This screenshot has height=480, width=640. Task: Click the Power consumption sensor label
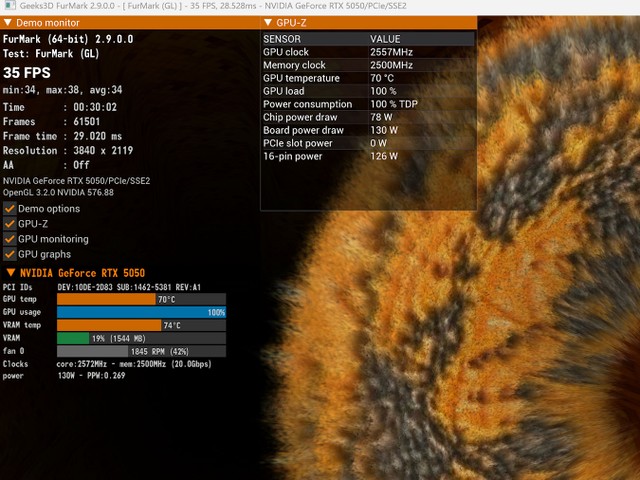[x=307, y=104]
